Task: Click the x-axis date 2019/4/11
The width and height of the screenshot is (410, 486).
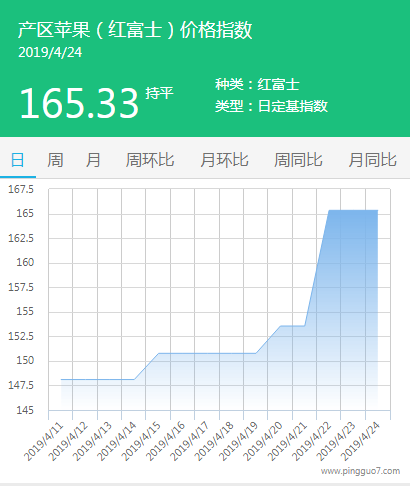Action: pyautogui.click(x=43, y=442)
